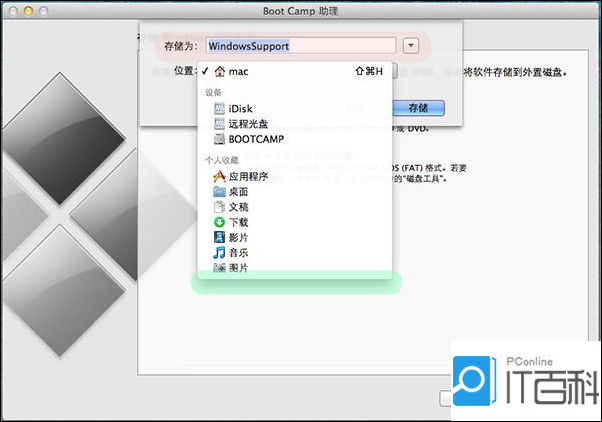602x422 pixels.
Task: Select 应用程序 applications folder
Action: (x=295, y=177)
